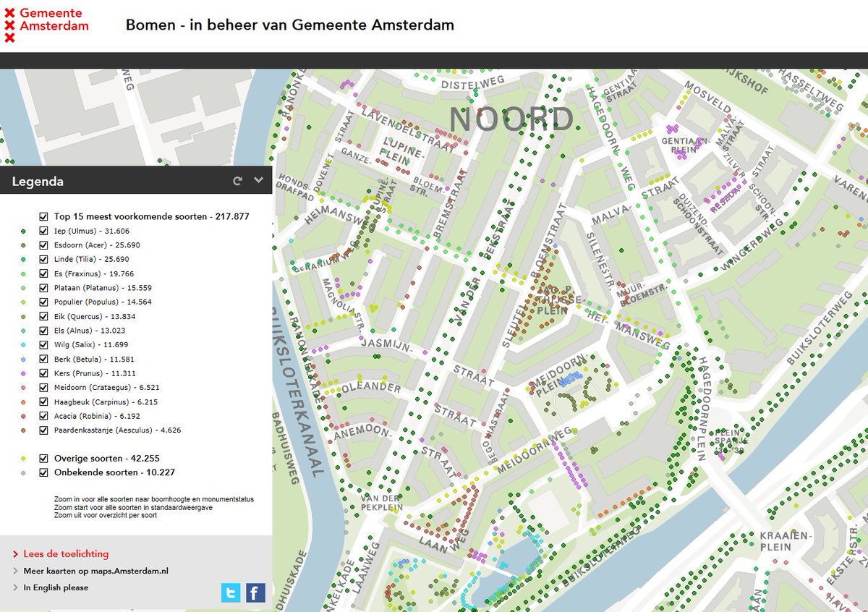
Task: Click the Paardenkastanje color dot marker
Action: [22, 430]
